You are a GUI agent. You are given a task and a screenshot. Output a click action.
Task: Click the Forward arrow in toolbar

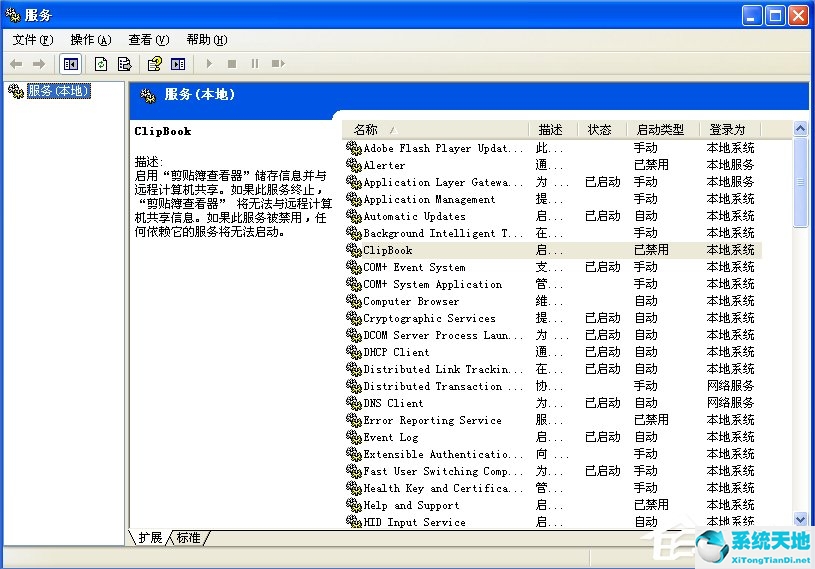[x=39, y=64]
